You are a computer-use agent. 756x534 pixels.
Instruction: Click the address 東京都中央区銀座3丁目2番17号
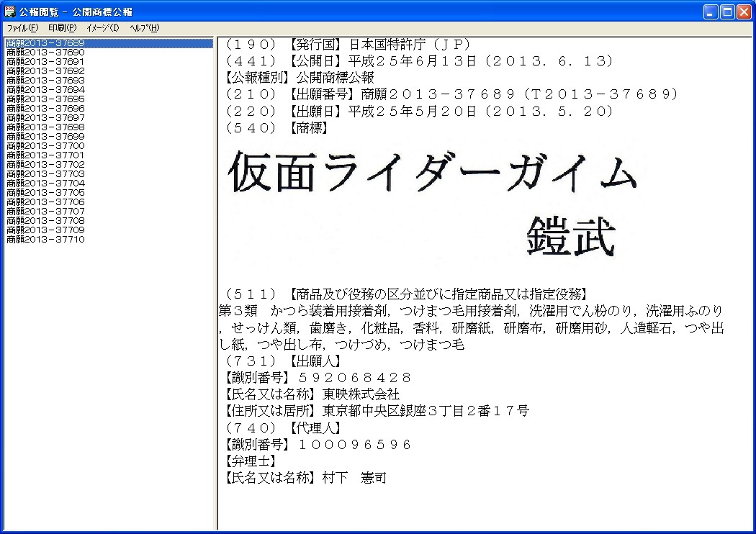426,411
